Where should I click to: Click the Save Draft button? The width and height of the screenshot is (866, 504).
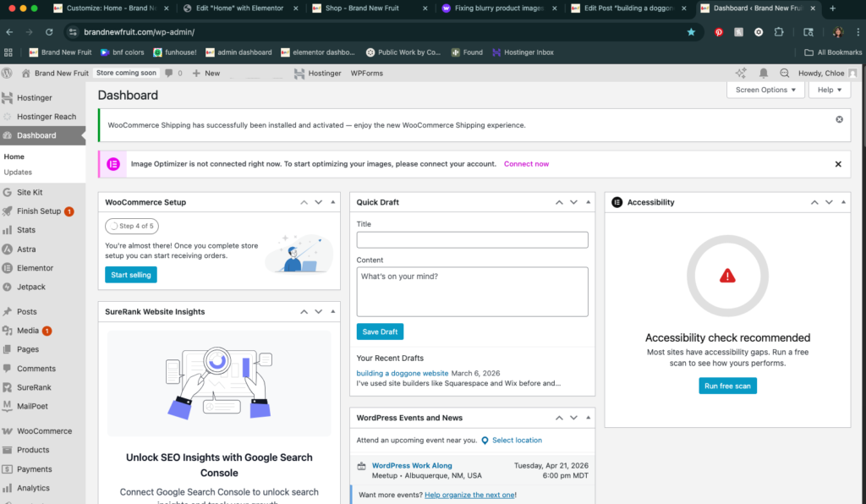pyautogui.click(x=380, y=331)
